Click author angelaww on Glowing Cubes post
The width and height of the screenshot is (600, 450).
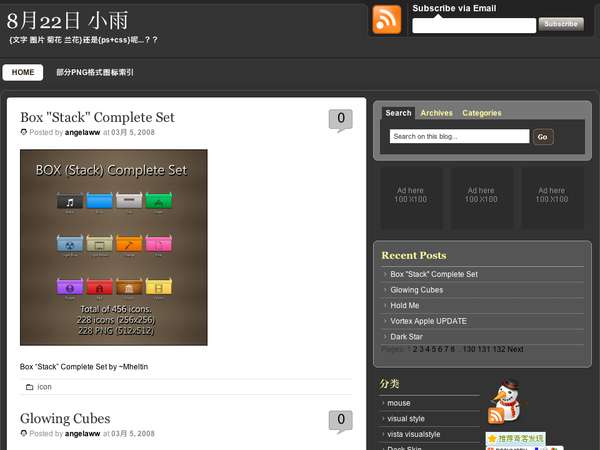[x=82, y=434]
